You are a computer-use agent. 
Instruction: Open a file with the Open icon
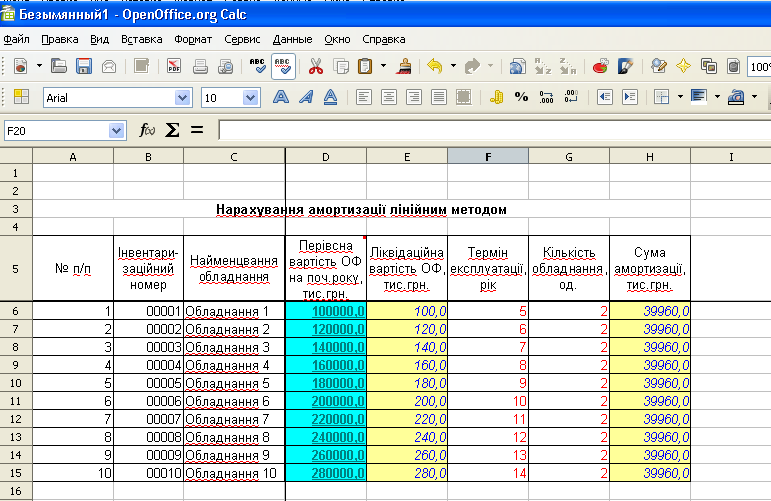pyautogui.click(x=59, y=66)
